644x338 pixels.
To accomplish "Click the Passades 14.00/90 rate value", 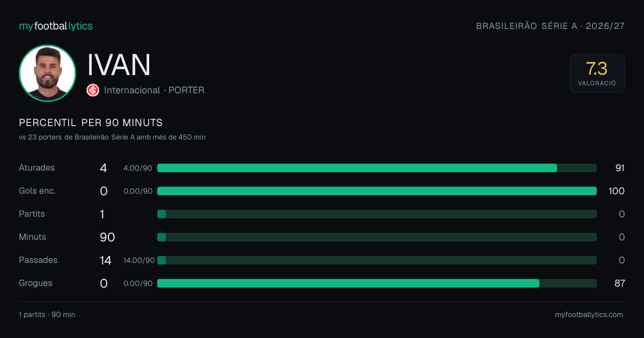I will [x=139, y=260].
